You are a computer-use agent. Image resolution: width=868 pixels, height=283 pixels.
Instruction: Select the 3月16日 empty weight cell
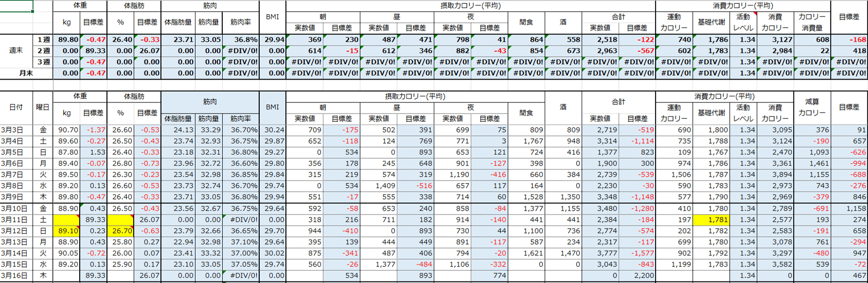coord(66,275)
